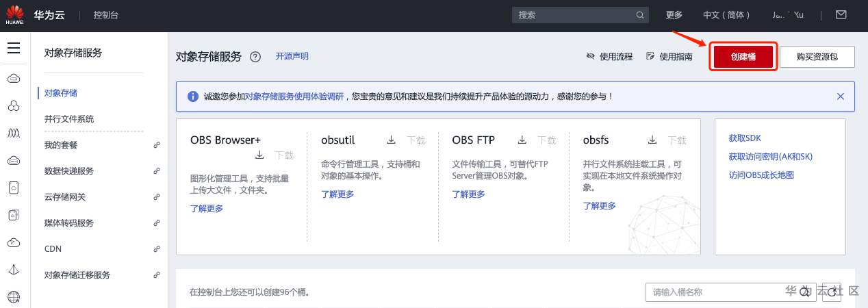The width and height of the screenshot is (868, 308).
Task: Click the first cloud server sidebar icon
Action: (14, 79)
